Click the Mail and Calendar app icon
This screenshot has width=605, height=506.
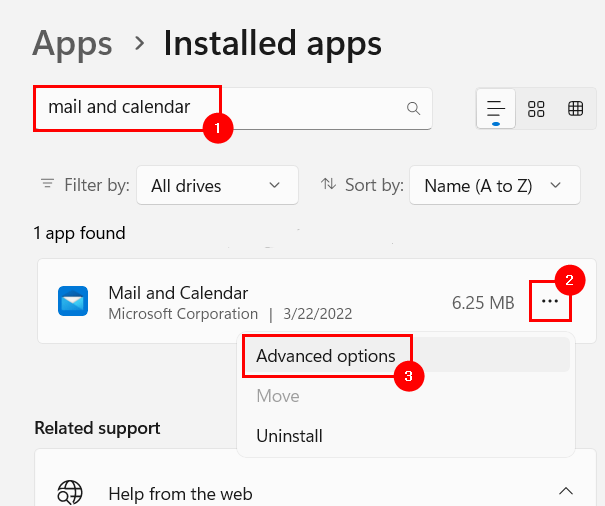coord(73,301)
